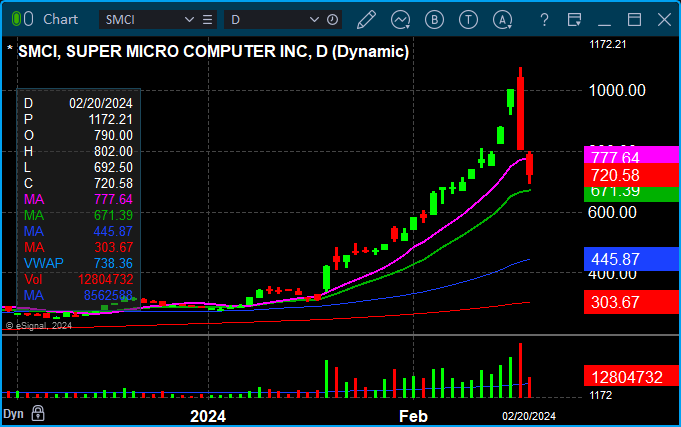The width and height of the screenshot is (681, 427).
Task: Click the interval clock icon
Action: pos(332,20)
